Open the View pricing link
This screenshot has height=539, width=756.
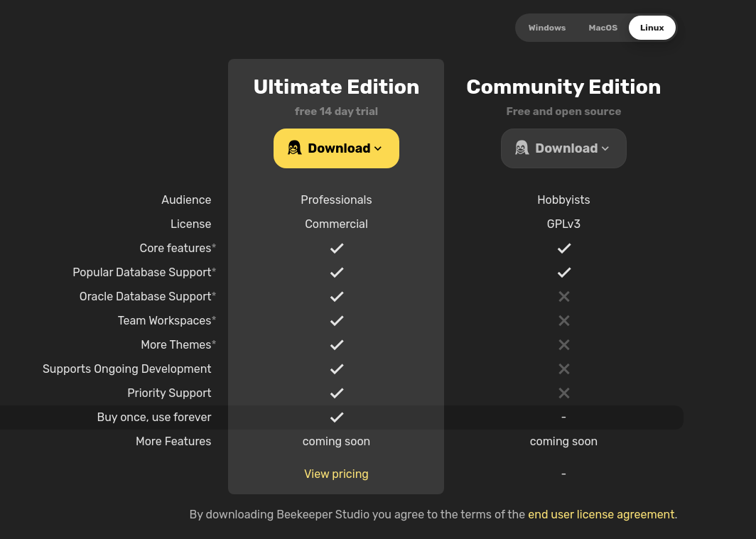click(x=336, y=474)
